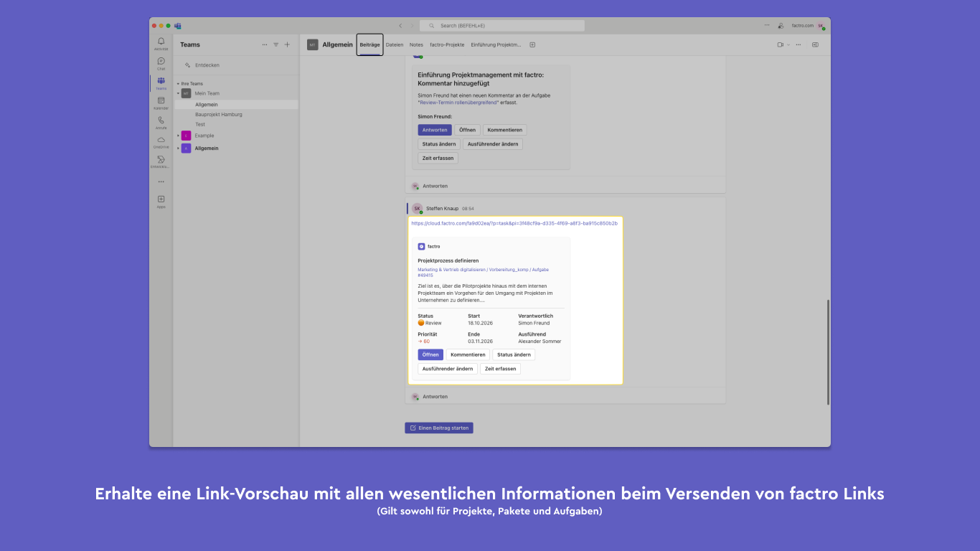
Task: Click the Projektprozess definieren title
Action: tap(448, 261)
